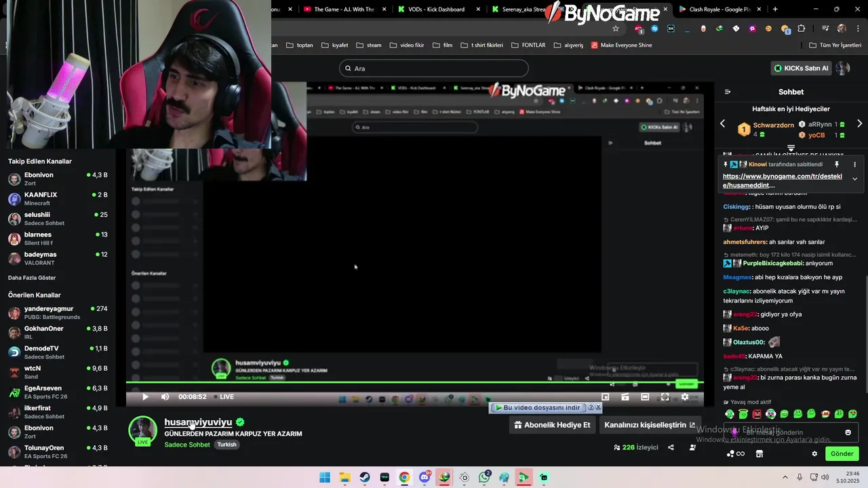Open yandereyagmur recommended channel
Image resolution: width=868 pixels, height=488 pixels.
pyautogui.click(x=58, y=312)
